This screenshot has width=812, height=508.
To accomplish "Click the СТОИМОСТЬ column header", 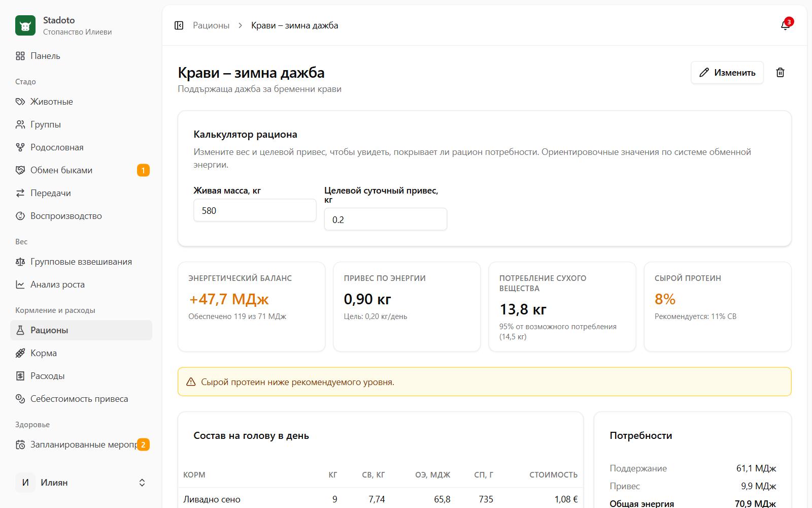I will point(553,475).
